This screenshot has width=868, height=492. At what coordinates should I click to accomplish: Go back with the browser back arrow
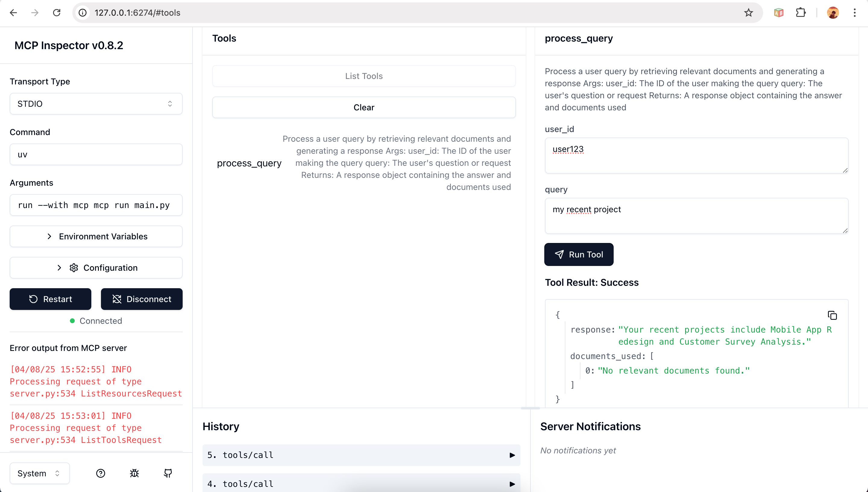click(x=14, y=13)
